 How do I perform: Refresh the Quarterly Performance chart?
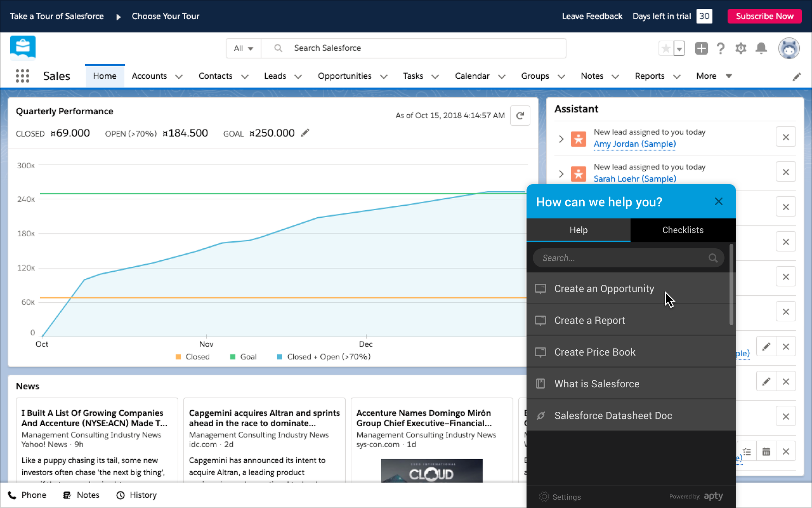(x=520, y=116)
